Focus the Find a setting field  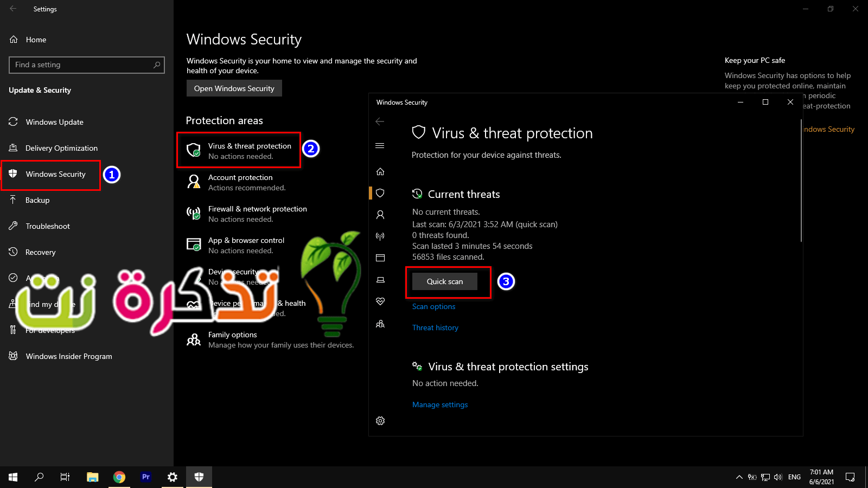(87, 65)
